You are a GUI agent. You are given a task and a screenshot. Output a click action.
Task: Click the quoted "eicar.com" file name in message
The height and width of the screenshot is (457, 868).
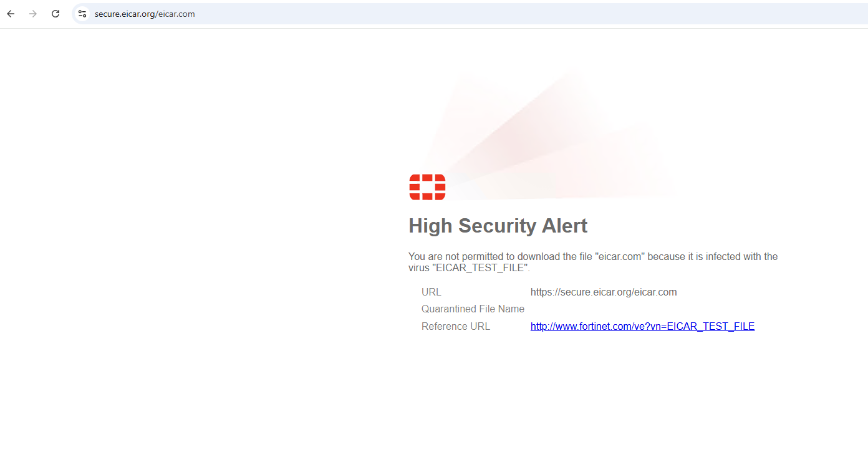pos(619,256)
